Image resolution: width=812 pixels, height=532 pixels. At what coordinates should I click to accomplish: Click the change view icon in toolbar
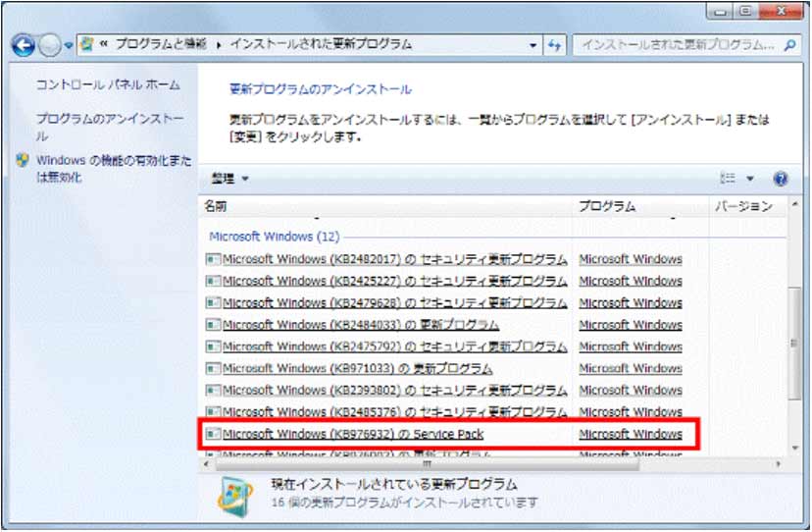tap(728, 179)
